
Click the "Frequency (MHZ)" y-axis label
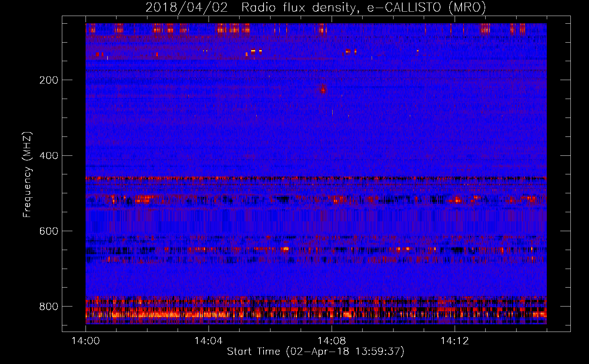coord(27,174)
